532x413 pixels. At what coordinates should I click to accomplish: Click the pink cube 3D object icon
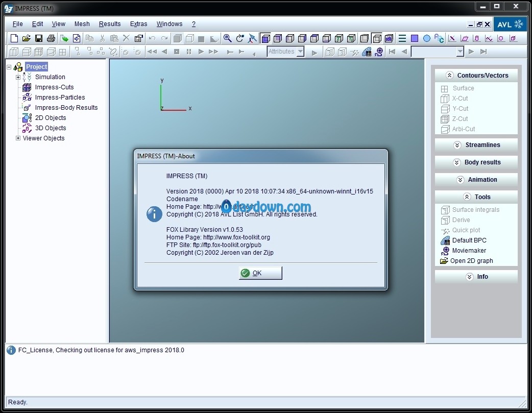[513, 38]
